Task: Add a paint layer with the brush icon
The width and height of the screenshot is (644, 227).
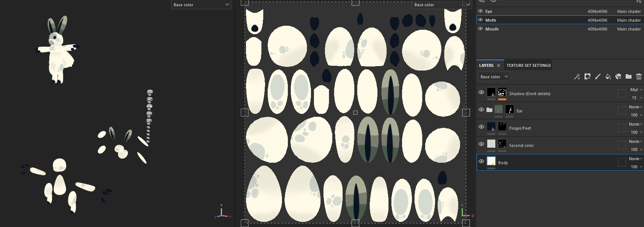Action: click(x=598, y=76)
